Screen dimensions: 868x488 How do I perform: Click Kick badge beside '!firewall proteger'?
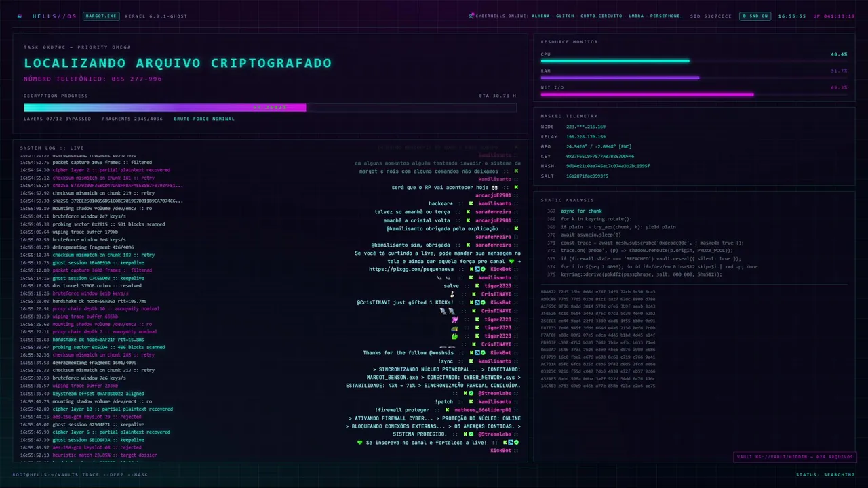446,410
